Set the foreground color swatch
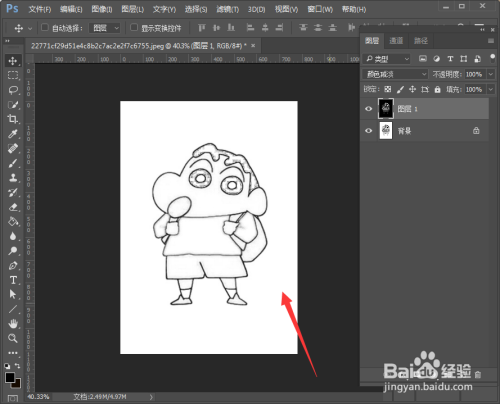The height and width of the screenshot is (404, 500). tap(9, 377)
